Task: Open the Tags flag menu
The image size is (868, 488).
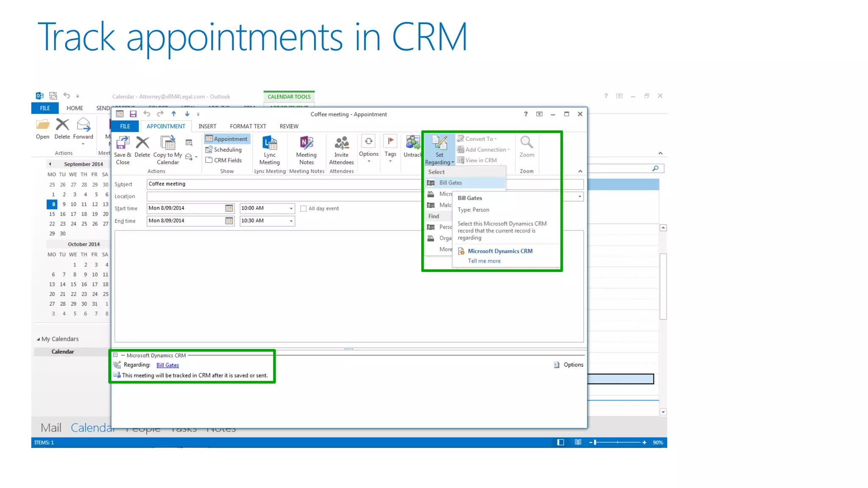Action: coord(390,148)
